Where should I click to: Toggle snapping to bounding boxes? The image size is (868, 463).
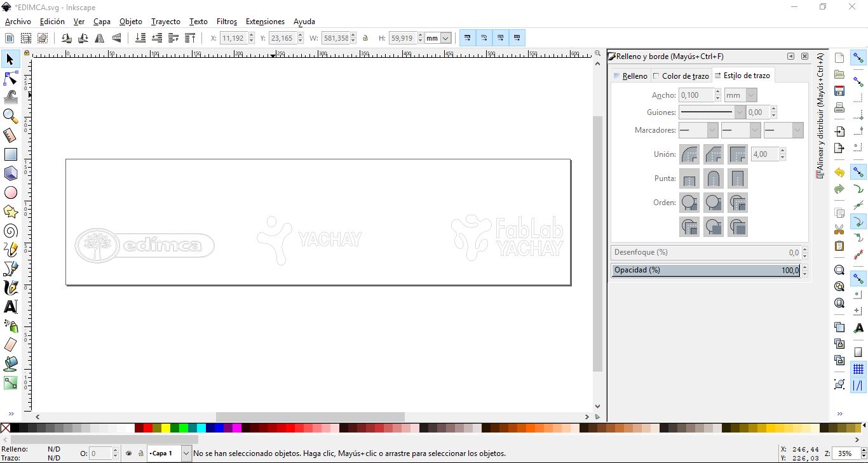pyautogui.click(x=858, y=82)
